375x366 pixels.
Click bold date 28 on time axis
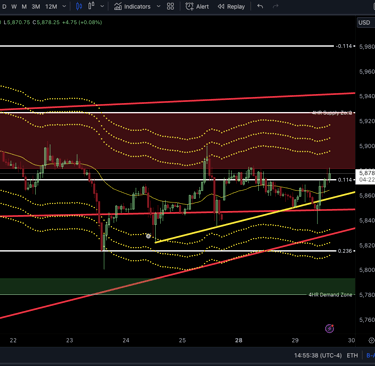click(239, 340)
